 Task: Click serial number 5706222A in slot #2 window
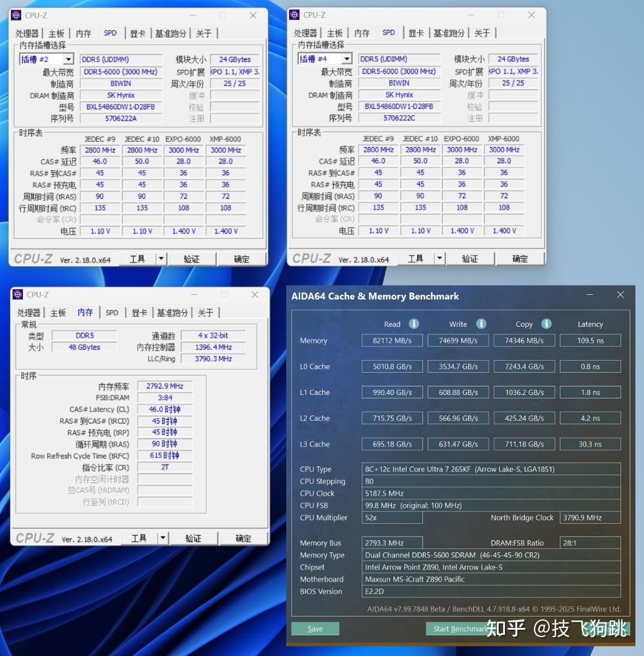point(121,118)
